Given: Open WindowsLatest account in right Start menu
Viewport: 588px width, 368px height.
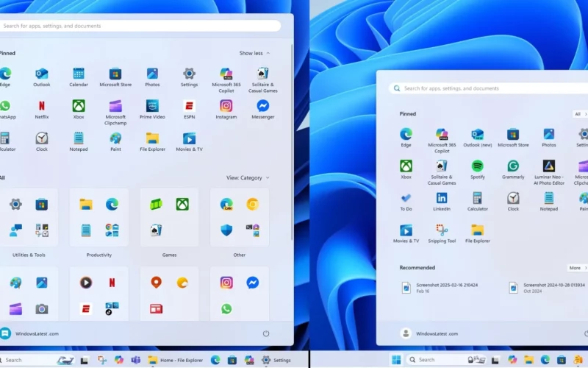Looking at the screenshot, I should [x=429, y=333].
